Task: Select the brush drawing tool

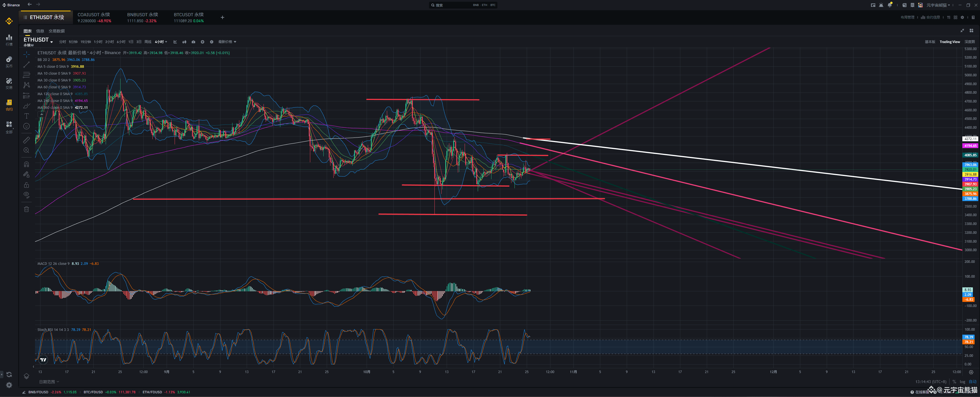Action: (26, 106)
